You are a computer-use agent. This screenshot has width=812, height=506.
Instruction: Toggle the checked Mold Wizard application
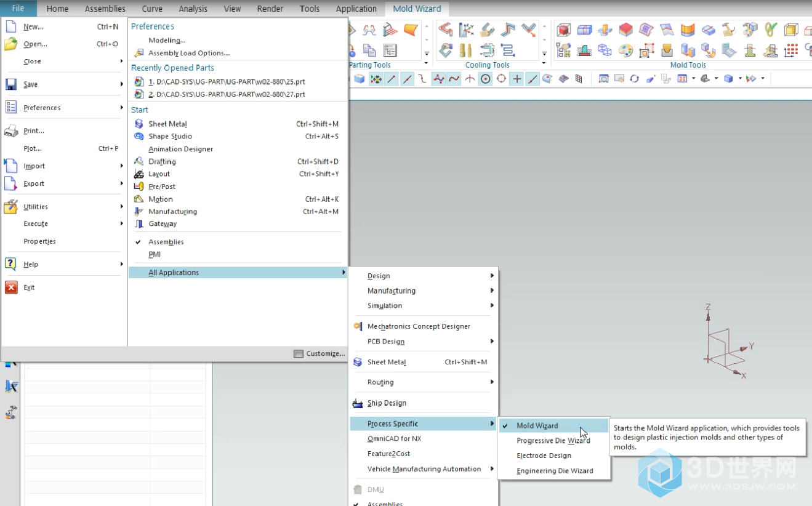coord(553,426)
